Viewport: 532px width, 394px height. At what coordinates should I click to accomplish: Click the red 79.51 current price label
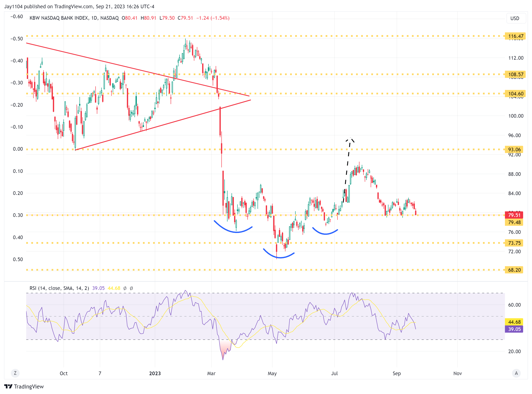point(514,215)
